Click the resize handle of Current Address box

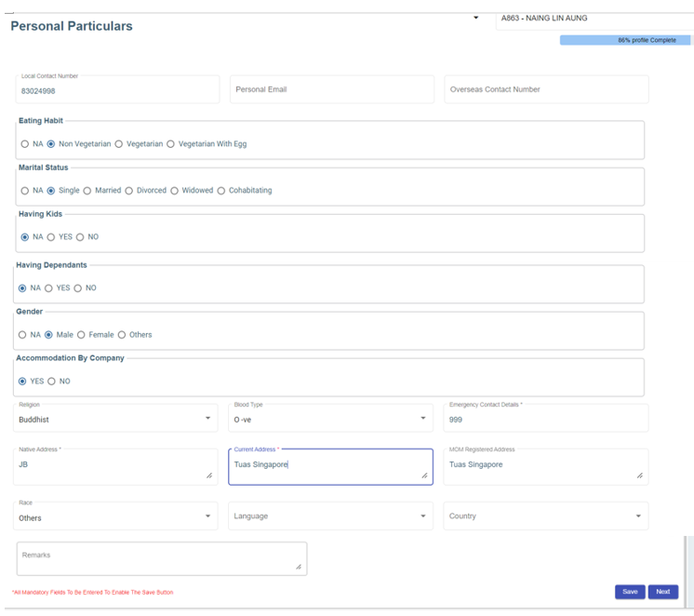[425, 475]
